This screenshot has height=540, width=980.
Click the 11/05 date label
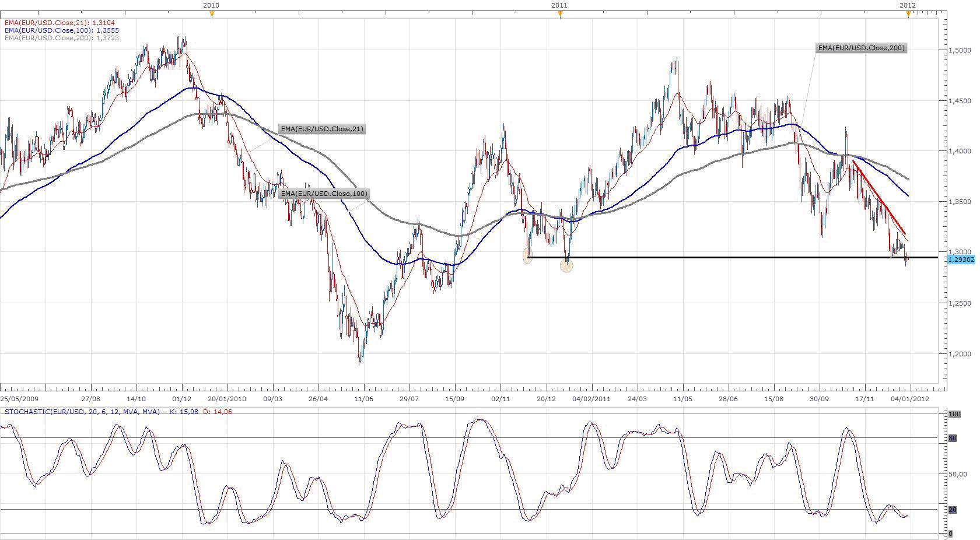(682, 399)
